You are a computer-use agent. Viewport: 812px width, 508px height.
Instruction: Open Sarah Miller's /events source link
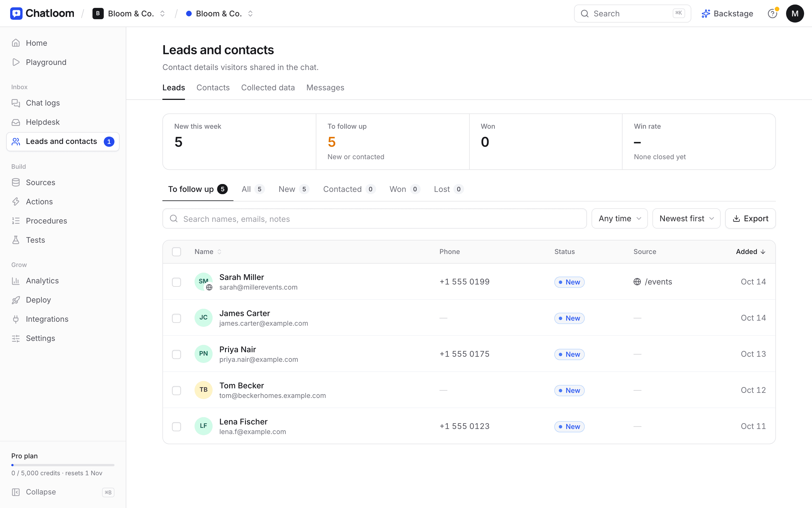click(x=653, y=282)
